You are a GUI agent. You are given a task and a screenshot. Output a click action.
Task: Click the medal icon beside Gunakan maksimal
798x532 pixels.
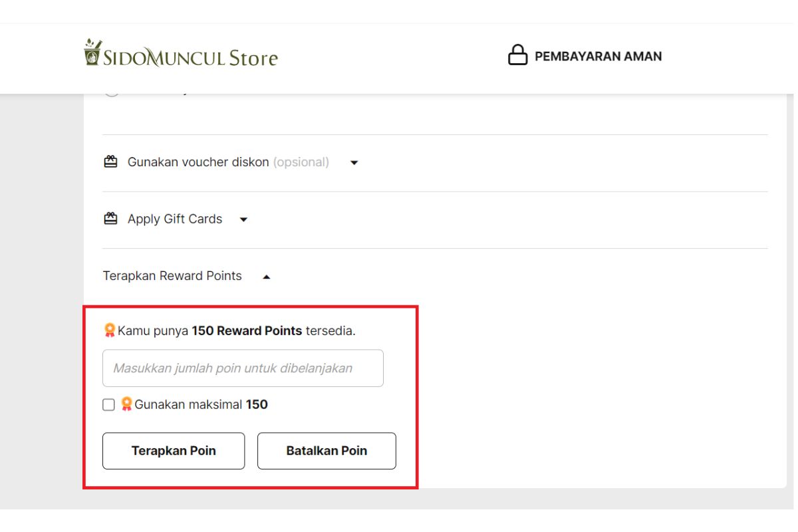tap(127, 404)
